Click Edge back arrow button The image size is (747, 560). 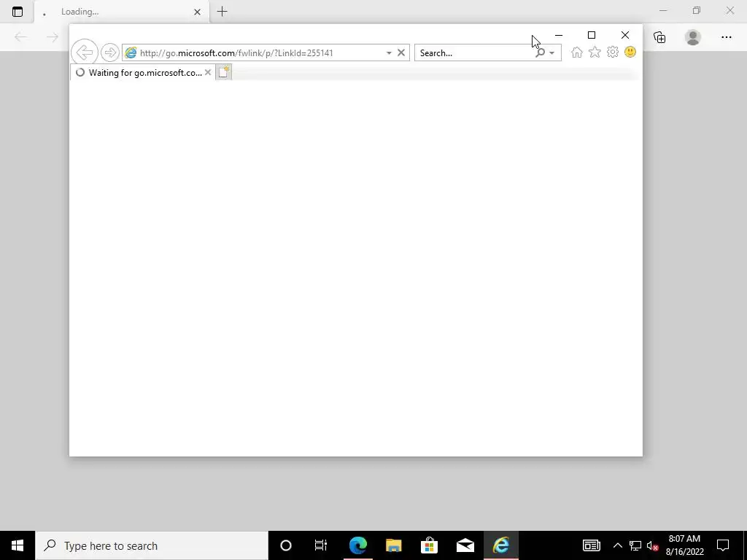(x=20, y=37)
